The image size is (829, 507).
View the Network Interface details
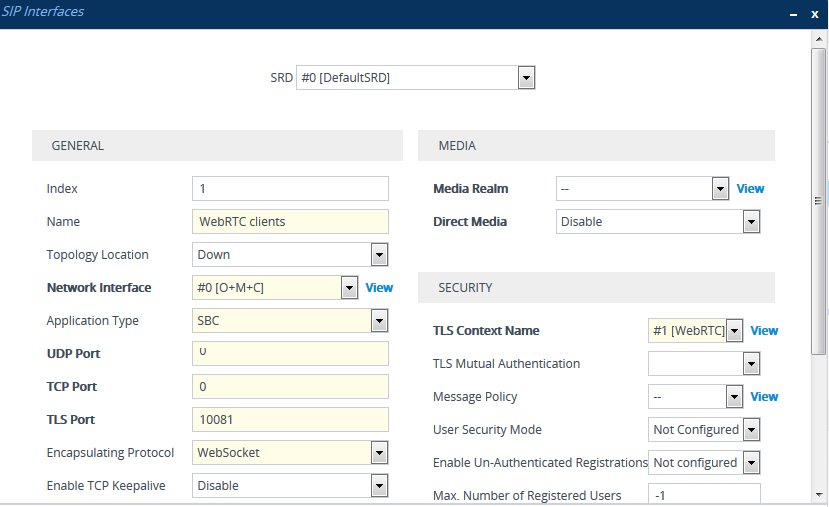(379, 288)
